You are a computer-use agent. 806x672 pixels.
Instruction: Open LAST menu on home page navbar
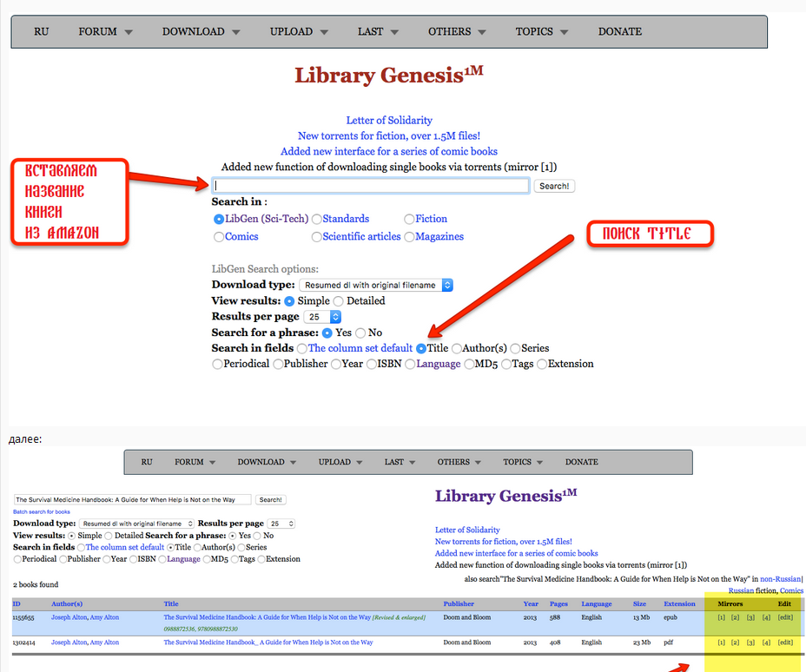(x=378, y=31)
